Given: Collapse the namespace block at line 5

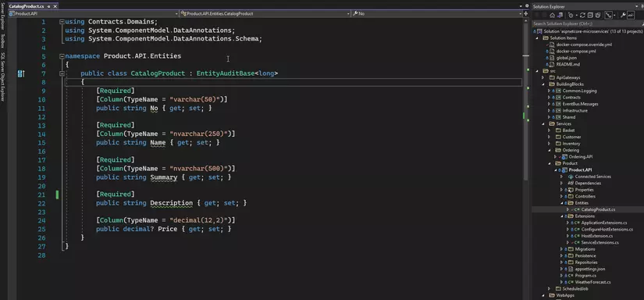Looking at the screenshot, I should 62,56.
